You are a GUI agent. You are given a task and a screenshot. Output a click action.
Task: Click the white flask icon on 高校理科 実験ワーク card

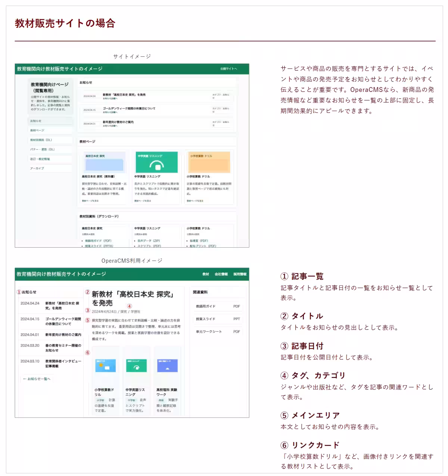coord(168,369)
